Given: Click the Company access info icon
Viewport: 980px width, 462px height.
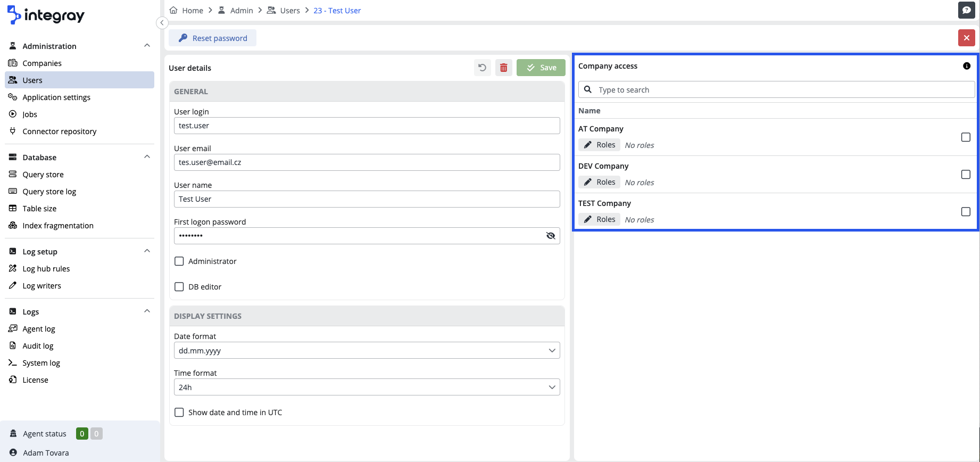Looking at the screenshot, I should pyautogui.click(x=966, y=66).
